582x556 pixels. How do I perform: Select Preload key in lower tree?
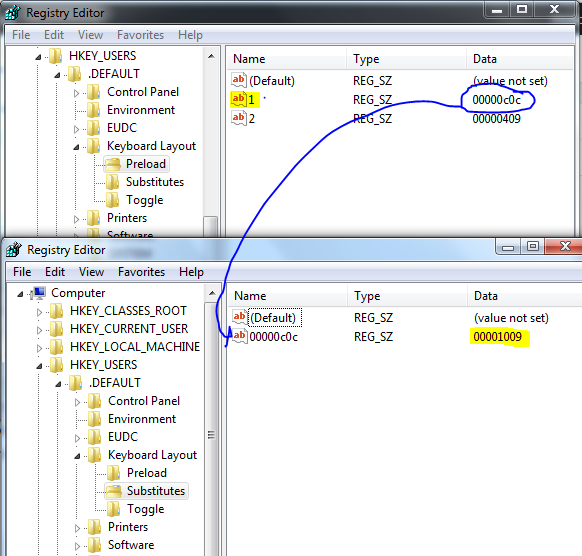click(147, 473)
